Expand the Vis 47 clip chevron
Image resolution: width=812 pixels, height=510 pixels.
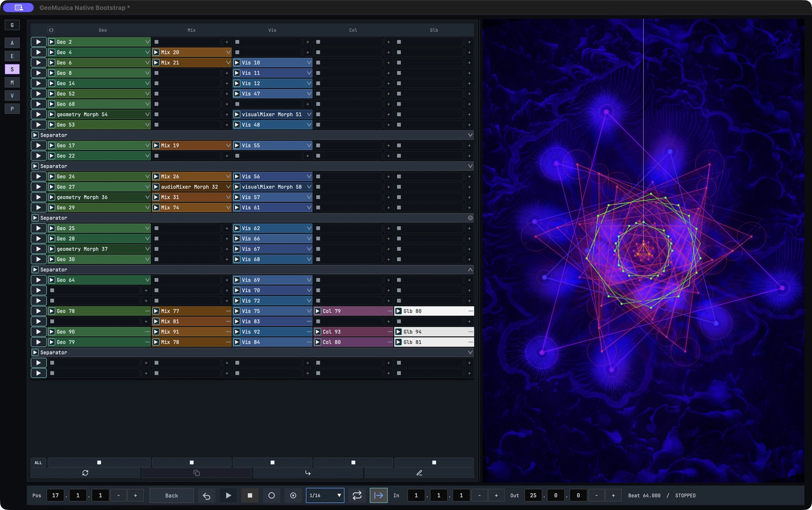click(309, 94)
